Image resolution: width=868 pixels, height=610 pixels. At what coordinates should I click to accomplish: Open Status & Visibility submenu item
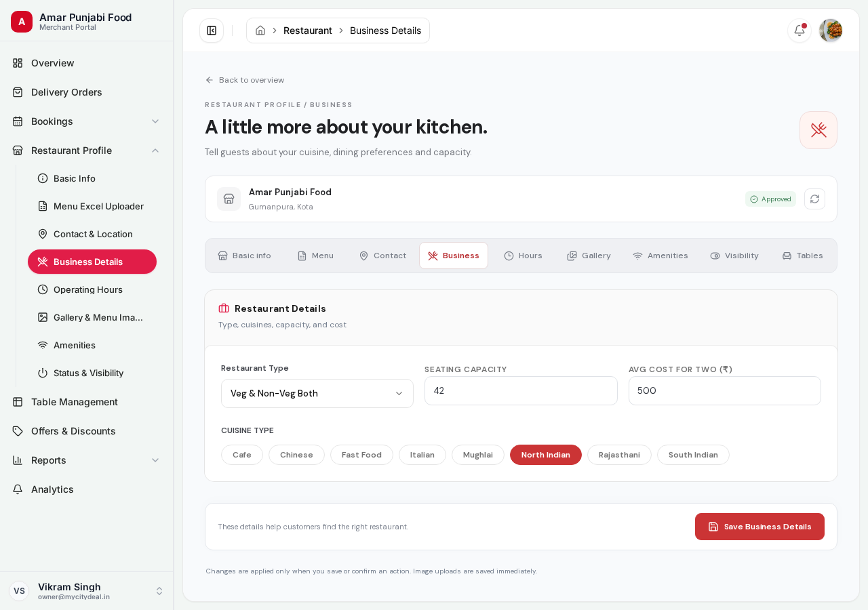pos(92,373)
